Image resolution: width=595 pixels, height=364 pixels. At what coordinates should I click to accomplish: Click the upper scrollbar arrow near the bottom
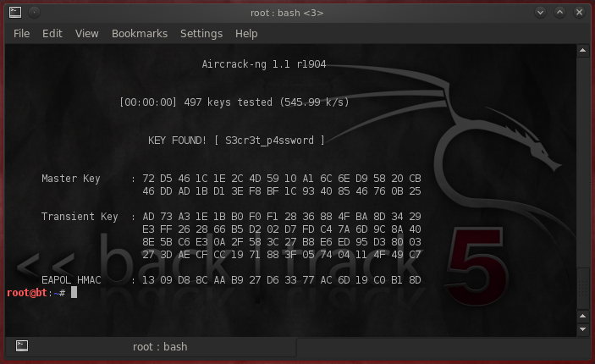[x=581, y=315]
